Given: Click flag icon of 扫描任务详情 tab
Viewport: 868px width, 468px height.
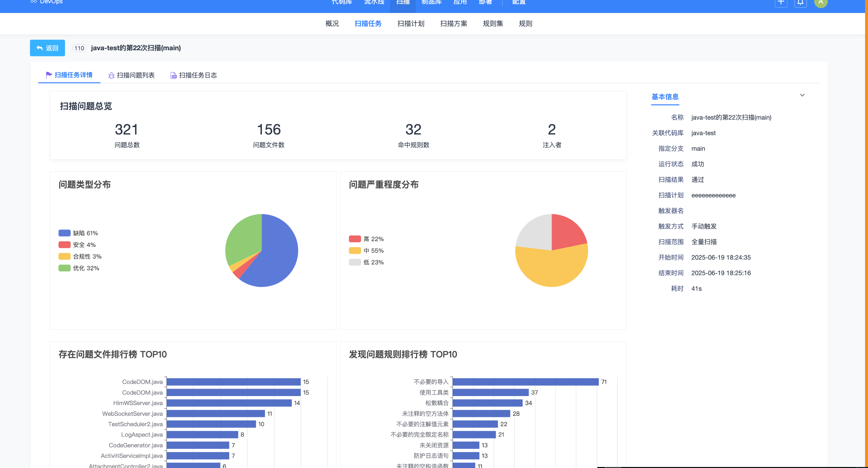Looking at the screenshot, I should (49, 75).
